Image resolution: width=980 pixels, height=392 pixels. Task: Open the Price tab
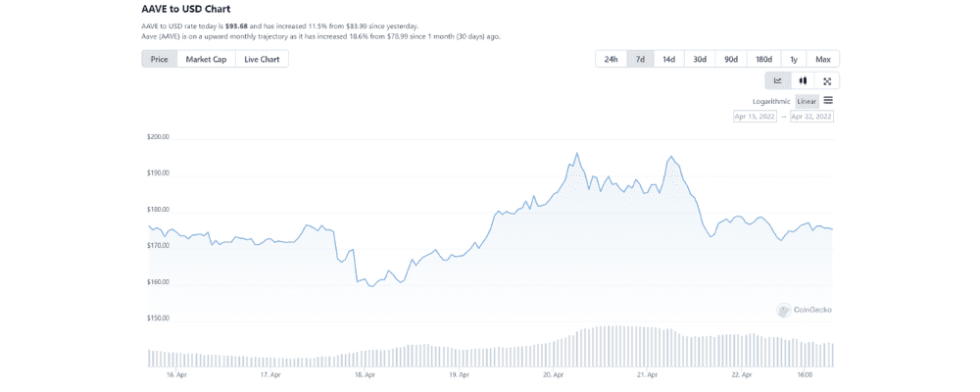tap(159, 59)
